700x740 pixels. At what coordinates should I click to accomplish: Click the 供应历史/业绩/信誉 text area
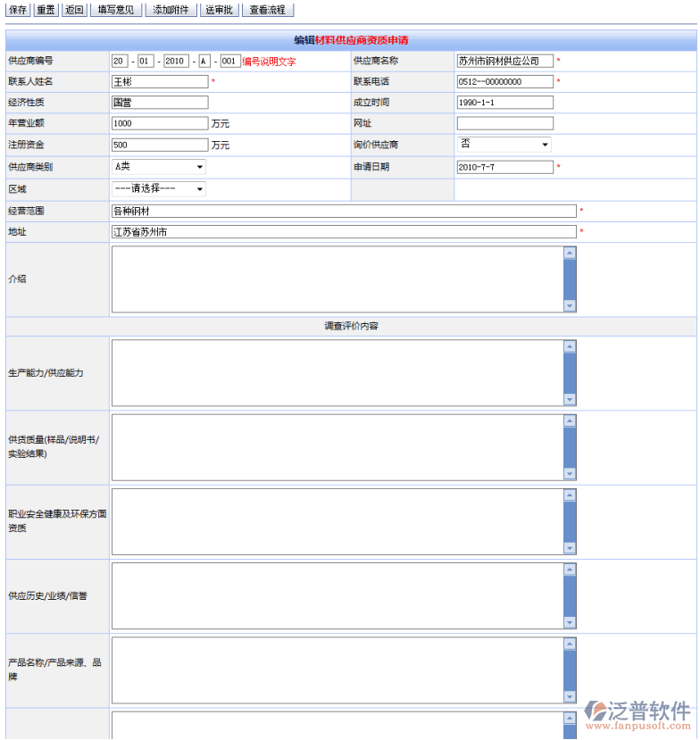click(x=337, y=595)
